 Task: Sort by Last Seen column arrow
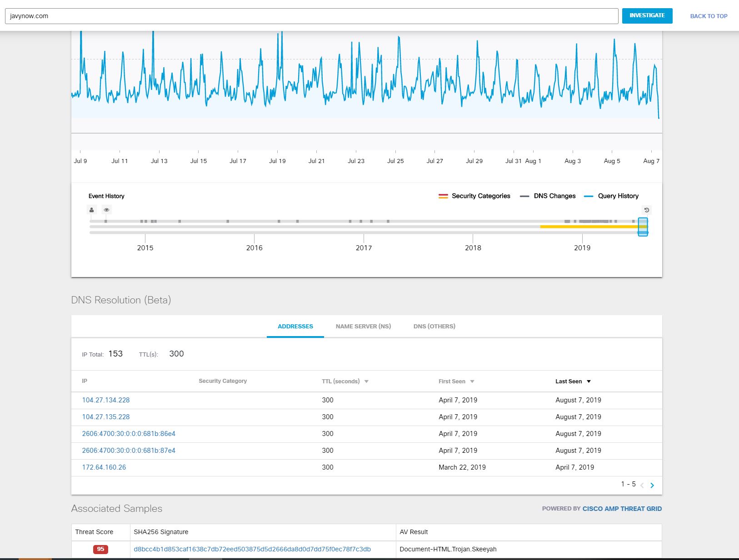click(589, 382)
